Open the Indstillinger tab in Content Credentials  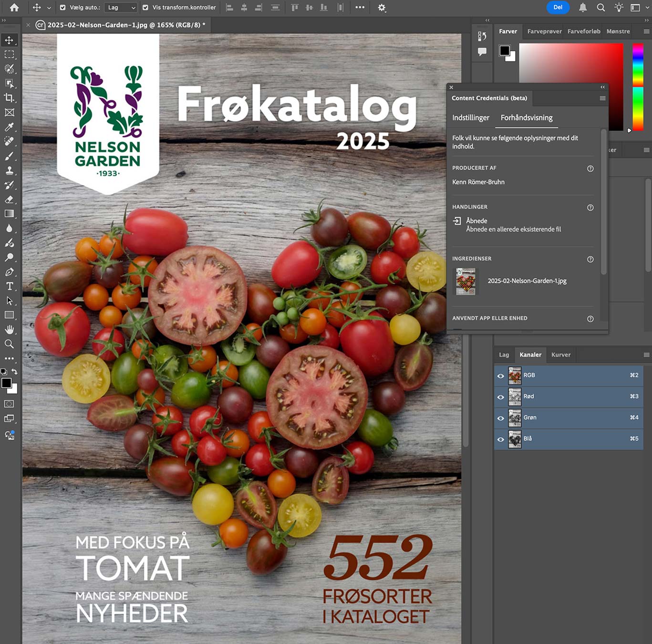pos(471,117)
